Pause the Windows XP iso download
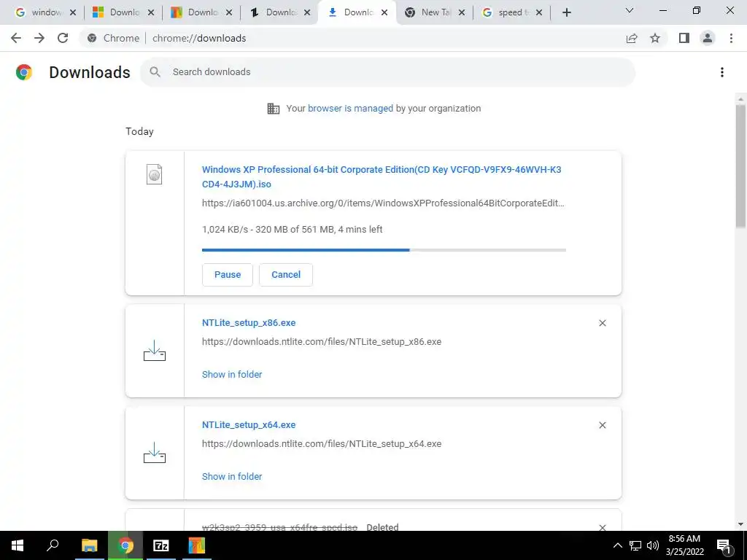The image size is (747, 560). [228, 275]
